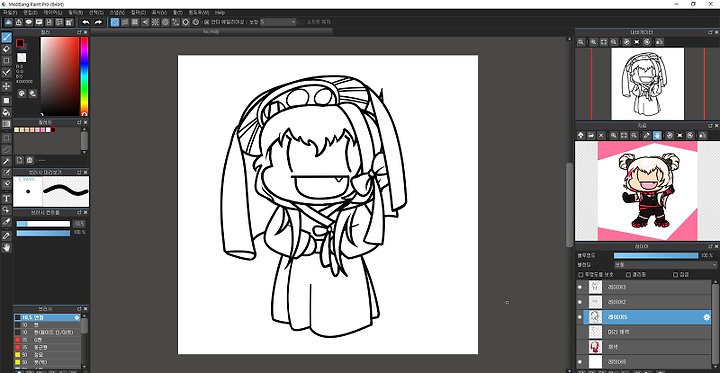
Task: Open the File menu
Action: (10, 12)
